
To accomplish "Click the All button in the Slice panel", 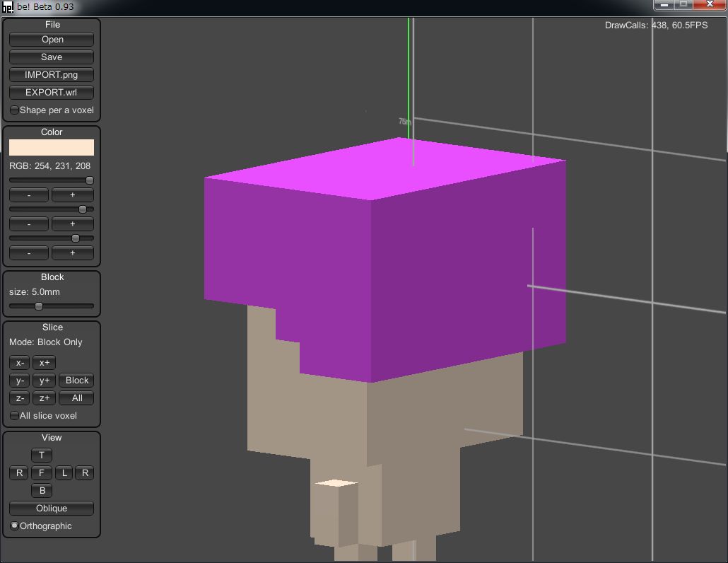I will click(77, 398).
